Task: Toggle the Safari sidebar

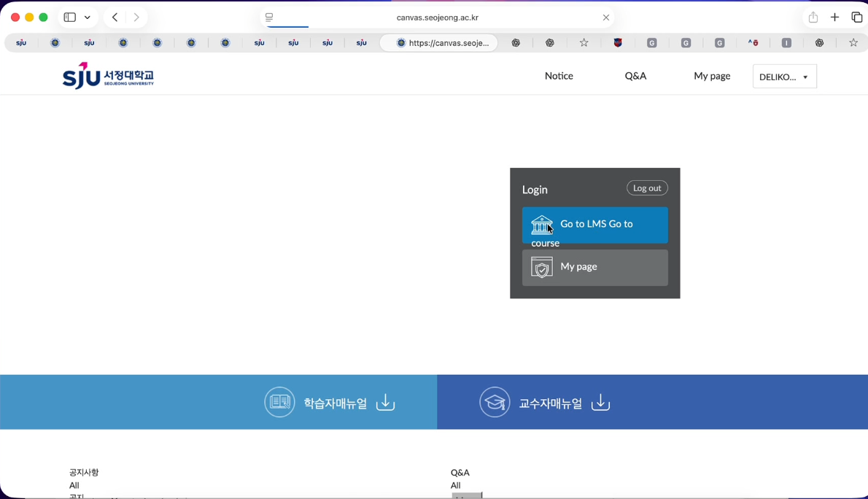Action: [70, 18]
